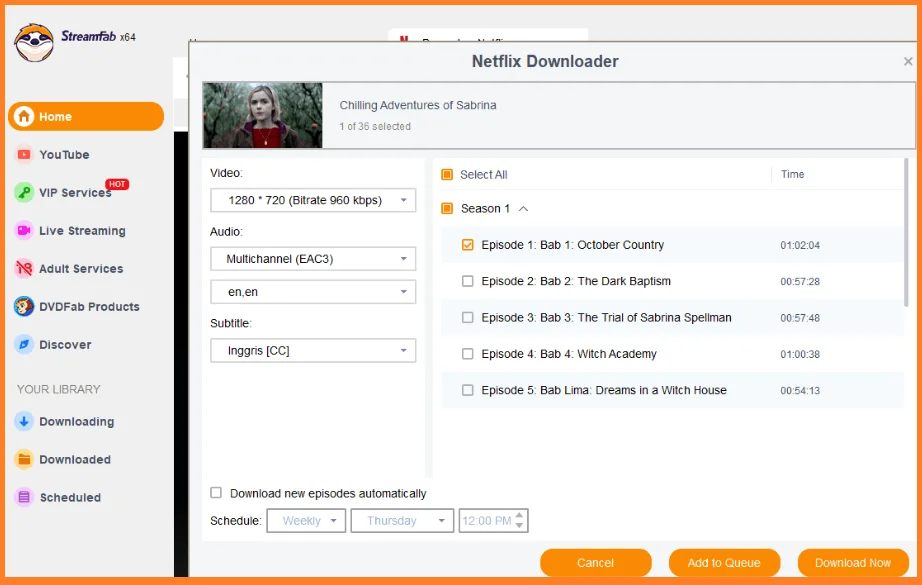Open DVDFab Products in the sidebar

89,306
